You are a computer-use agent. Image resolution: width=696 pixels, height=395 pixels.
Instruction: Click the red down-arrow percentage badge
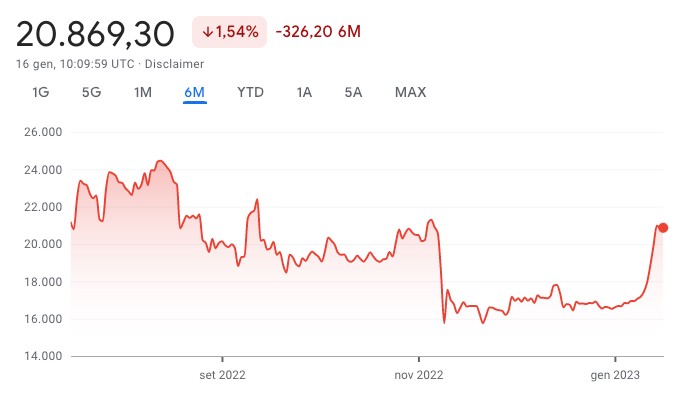[x=229, y=32]
